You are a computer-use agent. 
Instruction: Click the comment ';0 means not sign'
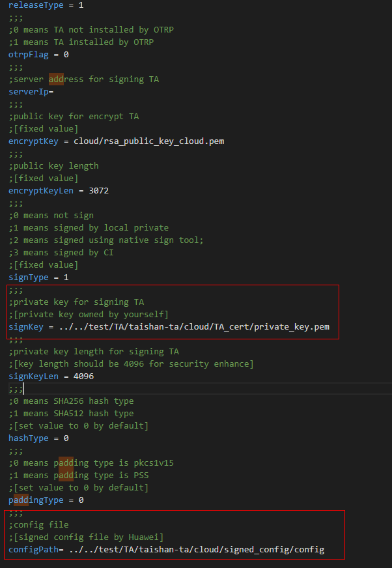point(51,215)
